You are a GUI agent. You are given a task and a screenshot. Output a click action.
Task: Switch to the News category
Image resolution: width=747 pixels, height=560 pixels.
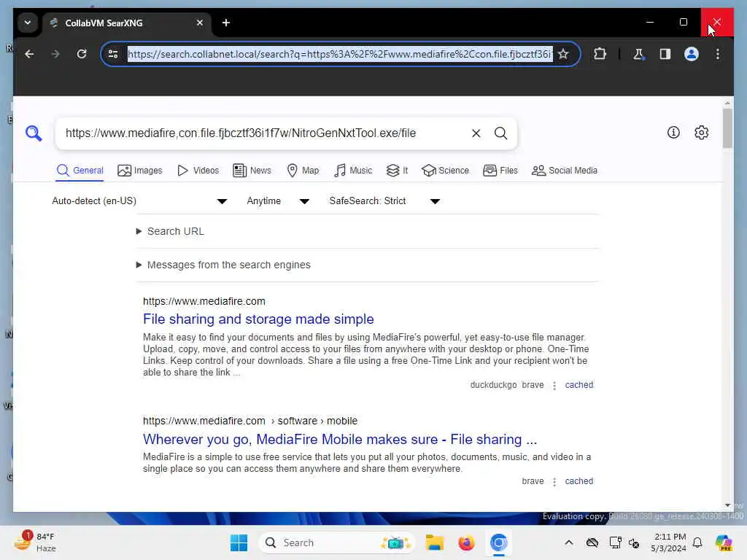coord(252,171)
